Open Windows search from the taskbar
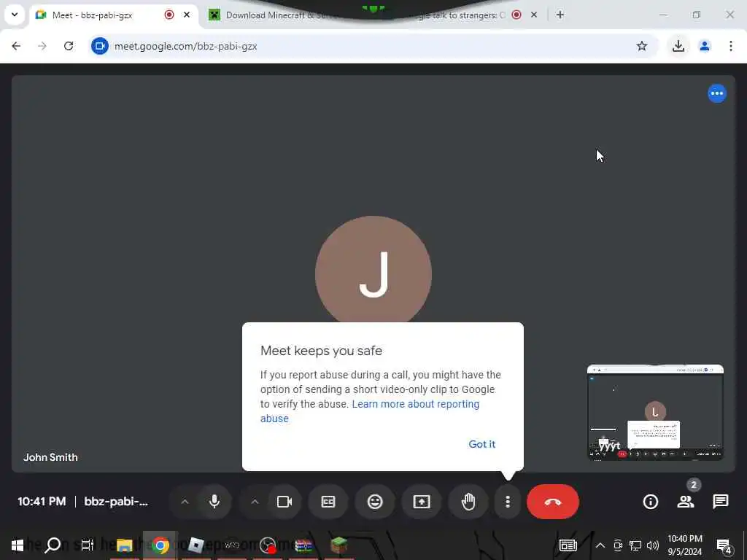Screen dimensions: 747x560 (53, 545)
